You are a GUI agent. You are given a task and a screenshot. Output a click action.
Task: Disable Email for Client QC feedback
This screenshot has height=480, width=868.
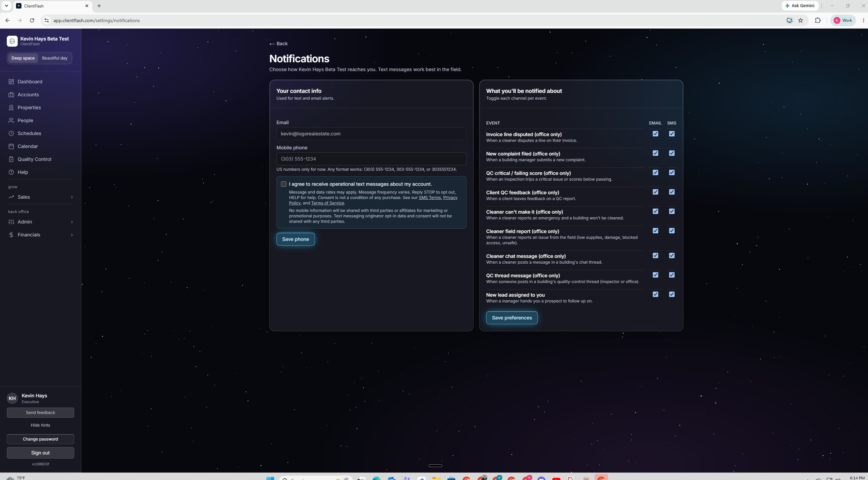[655, 192]
